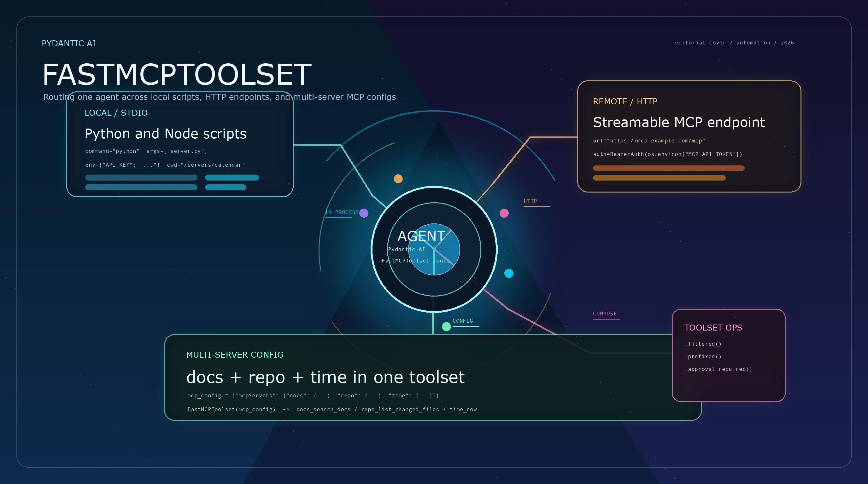Screen dimensions: 868x484
Task: Click the green dot beside CONFIG label
Action: pos(446,326)
